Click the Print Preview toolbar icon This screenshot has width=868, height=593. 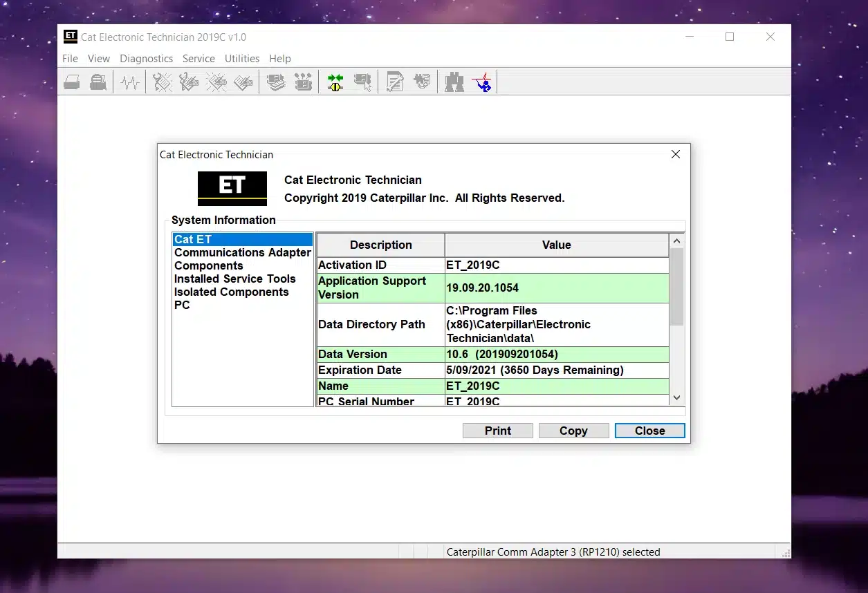[x=98, y=83]
